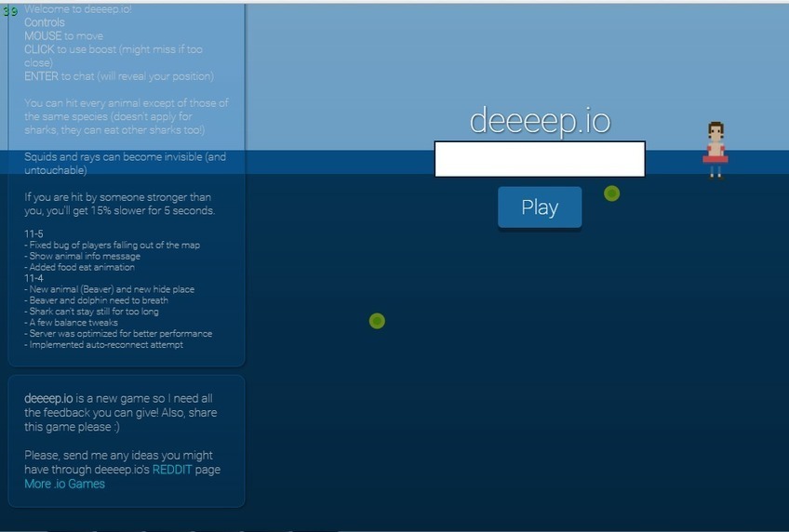The image size is (789, 532).
Task: Click the squids and rays invisibility note
Action: coord(125,164)
